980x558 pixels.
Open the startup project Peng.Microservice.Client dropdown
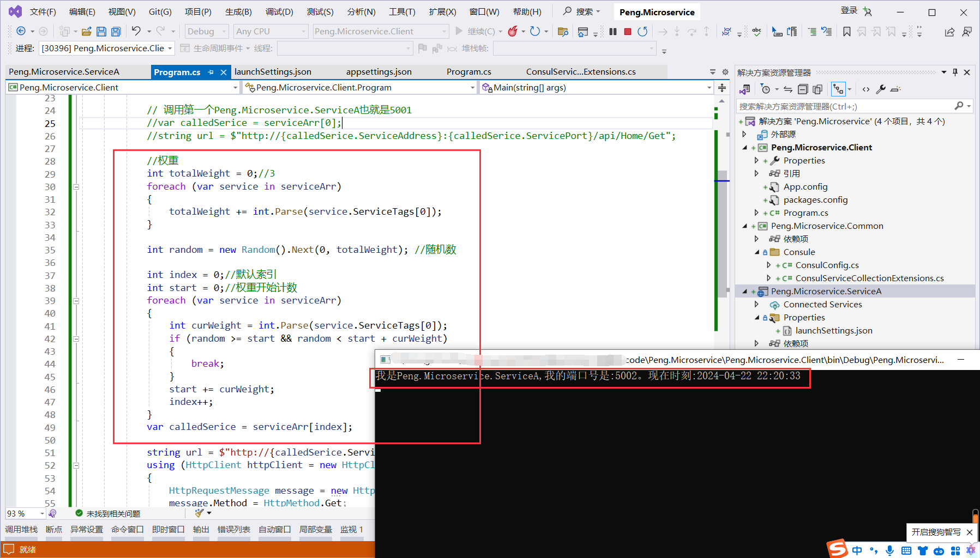(x=381, y=32)
